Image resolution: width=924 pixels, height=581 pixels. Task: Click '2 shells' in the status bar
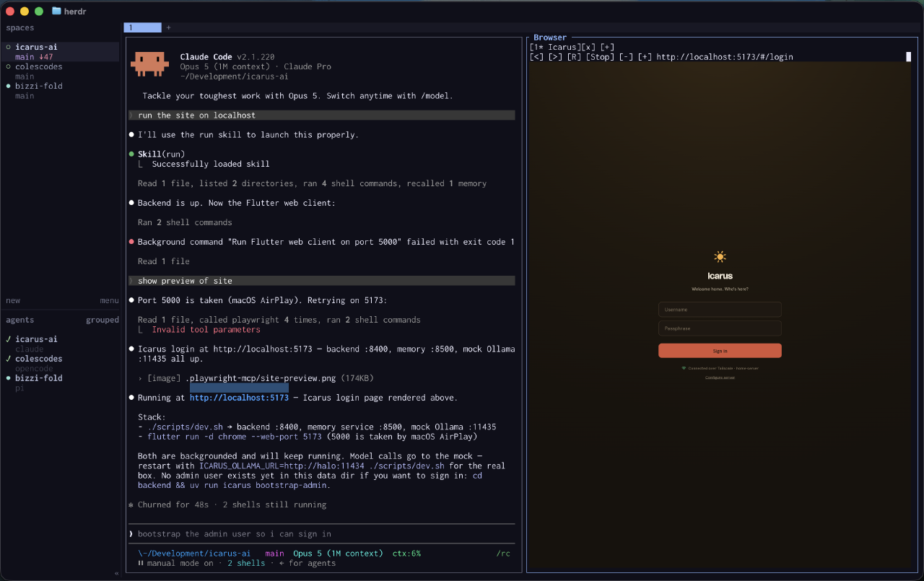point(246,563)
